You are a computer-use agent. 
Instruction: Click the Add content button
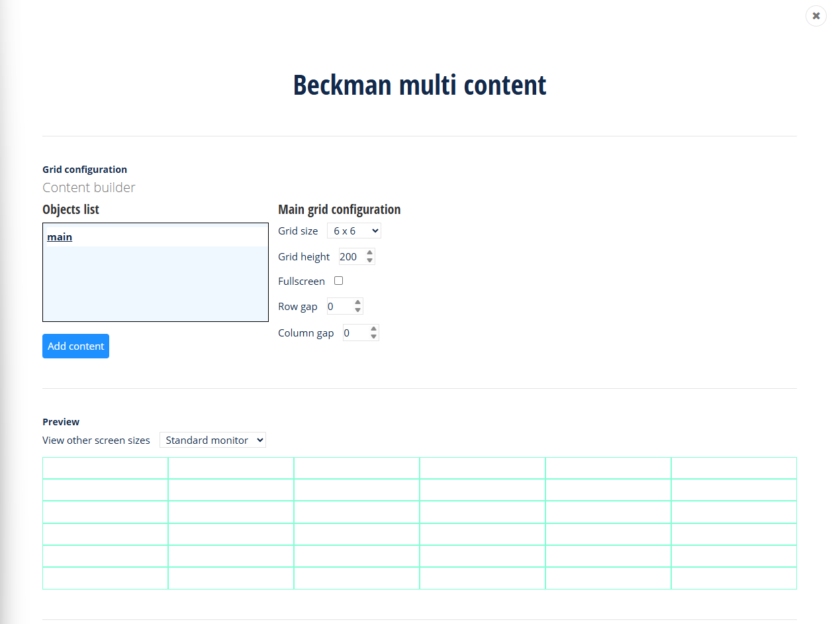[x=75, y=346]
